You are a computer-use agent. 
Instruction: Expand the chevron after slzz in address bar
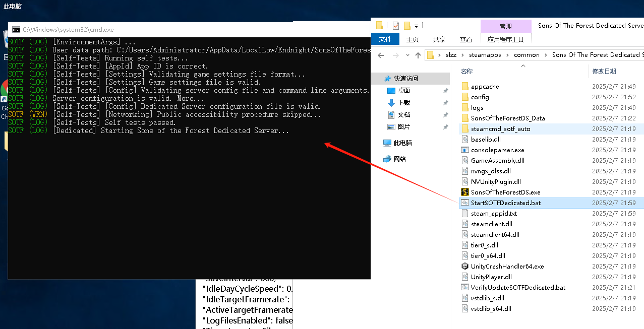coord(463,55)
